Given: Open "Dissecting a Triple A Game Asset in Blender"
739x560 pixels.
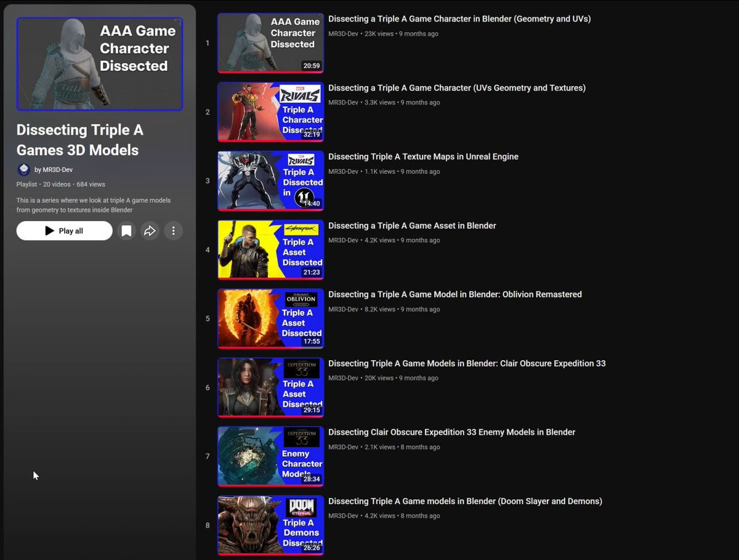Looking at the screenshot, I should point(412,226).
